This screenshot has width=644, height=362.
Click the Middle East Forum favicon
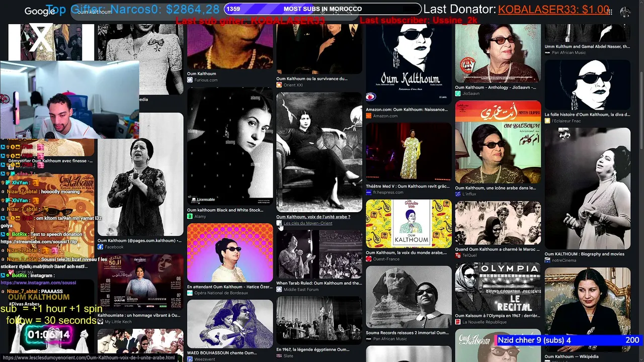tap(279, 290)
